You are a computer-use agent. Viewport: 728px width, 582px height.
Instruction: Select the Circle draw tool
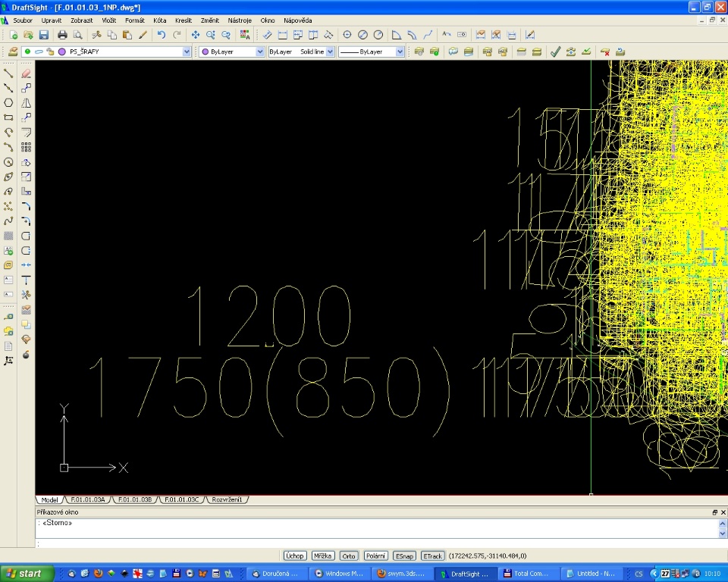[x=8, y=162]
